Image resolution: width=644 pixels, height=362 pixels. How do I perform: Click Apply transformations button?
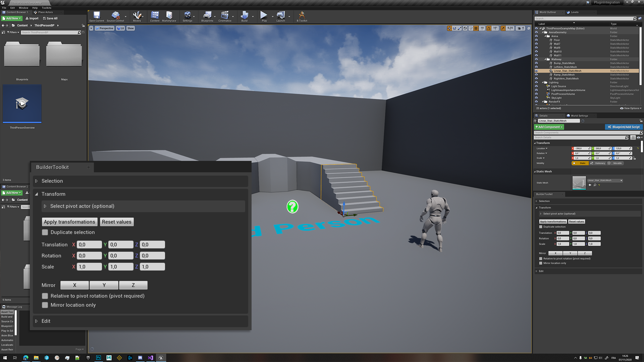click(69, 222)
